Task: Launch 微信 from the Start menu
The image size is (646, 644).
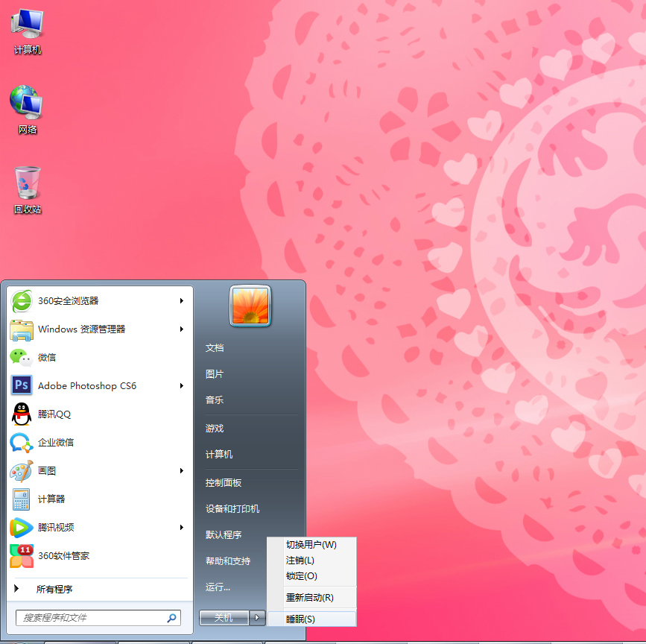Action: pos(99,358)
